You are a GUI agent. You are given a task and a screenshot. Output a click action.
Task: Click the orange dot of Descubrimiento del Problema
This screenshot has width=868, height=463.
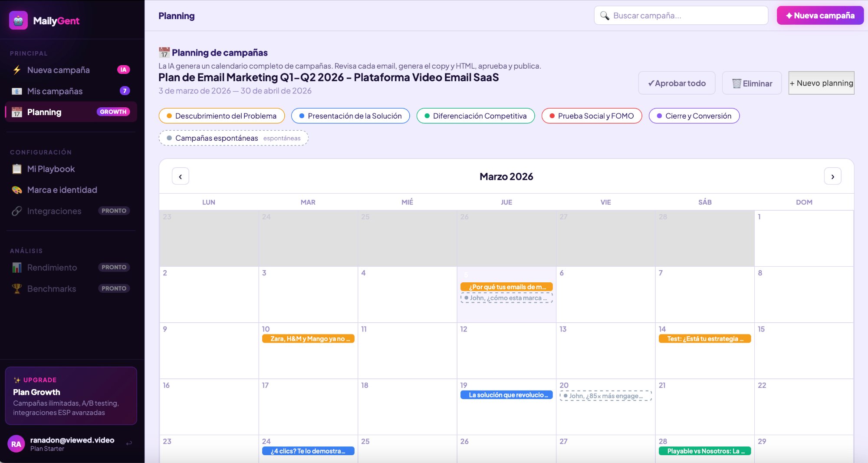[x=169, y=116]
